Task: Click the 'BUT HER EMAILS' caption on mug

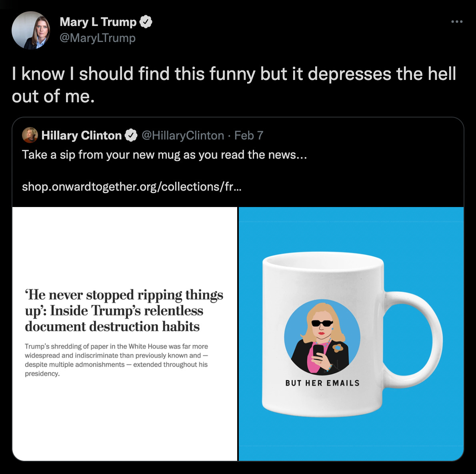Action: point(322,383)
